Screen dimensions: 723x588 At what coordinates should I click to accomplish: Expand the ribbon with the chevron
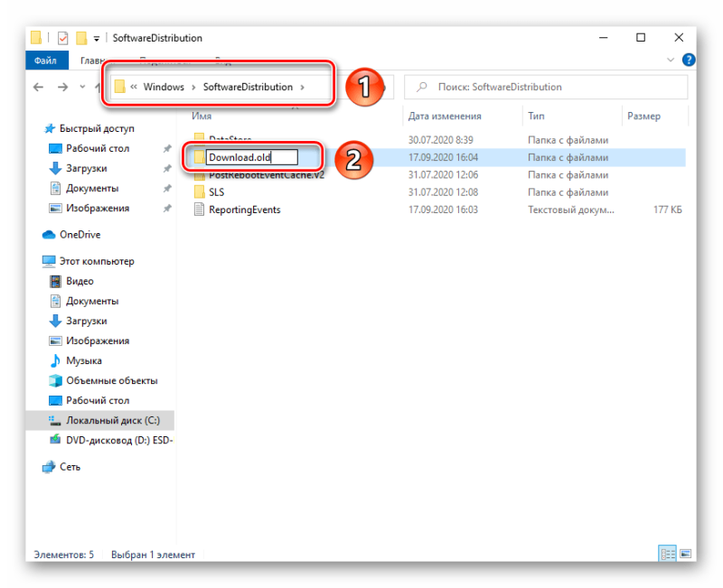(671, 60)
